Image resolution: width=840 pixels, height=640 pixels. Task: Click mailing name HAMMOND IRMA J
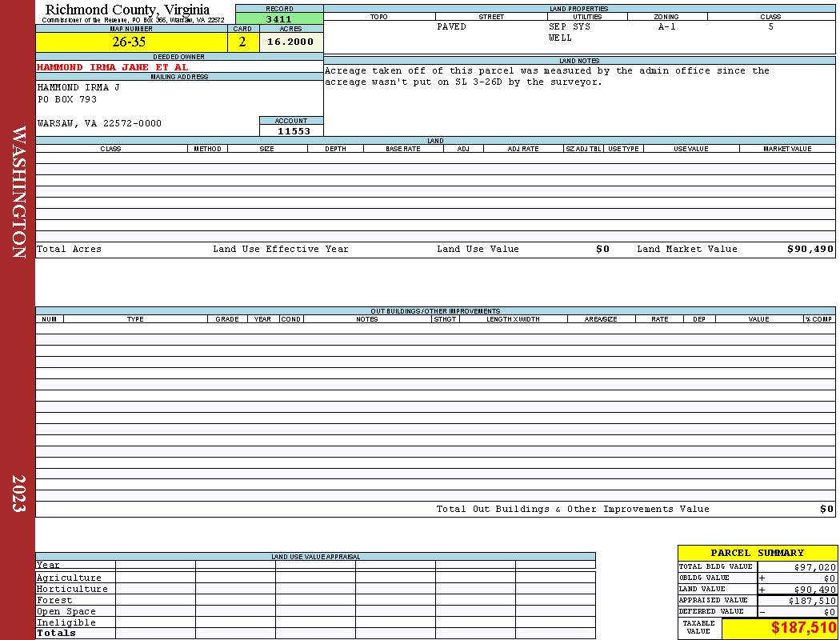(x=78, y=87)
